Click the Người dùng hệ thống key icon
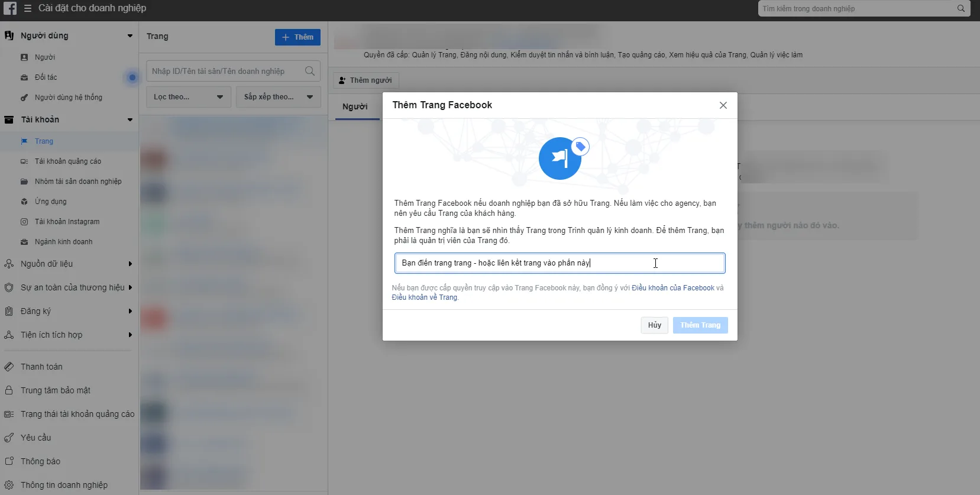The width and height of the screenshot is (980, 495). 24,98
